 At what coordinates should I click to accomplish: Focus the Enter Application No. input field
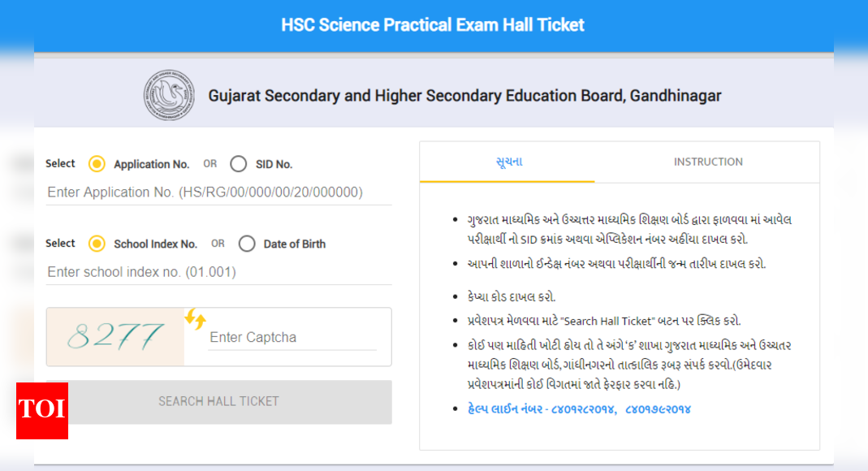[x=218, y=192]
